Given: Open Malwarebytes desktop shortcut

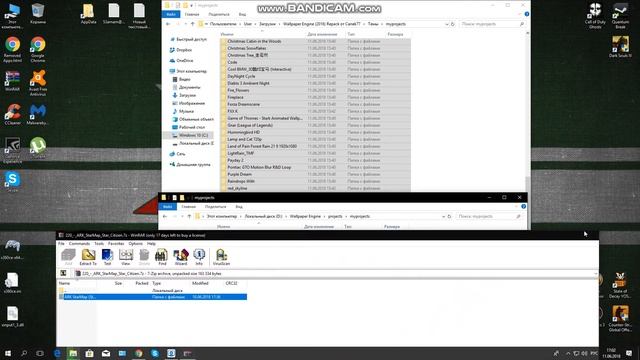Looking at the screenshot, I should (38, 114).
